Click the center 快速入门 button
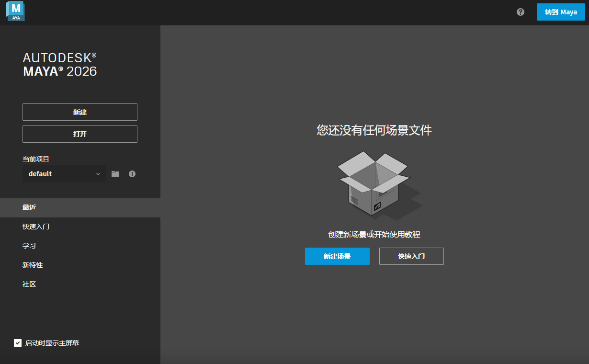The width and height of the screenshot is (589, 364). coord(411,256)
